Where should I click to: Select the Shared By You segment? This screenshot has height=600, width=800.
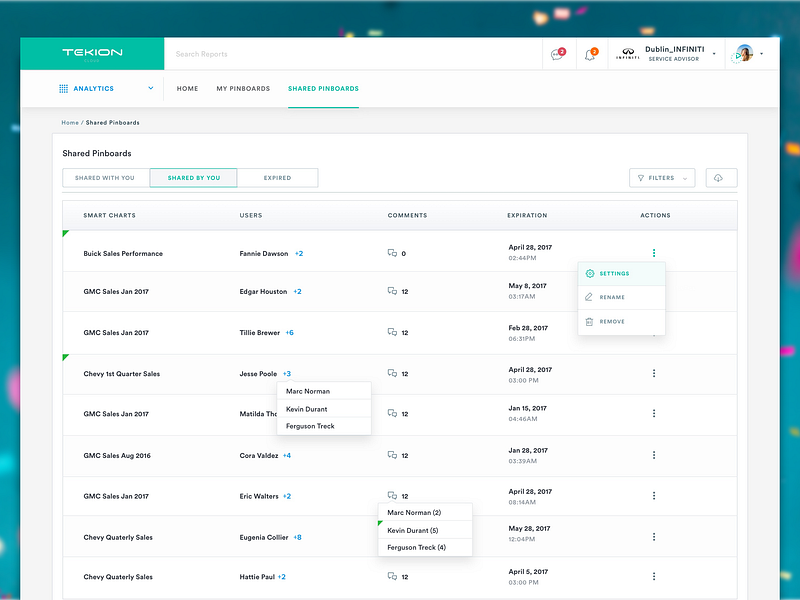pos(193,178)
